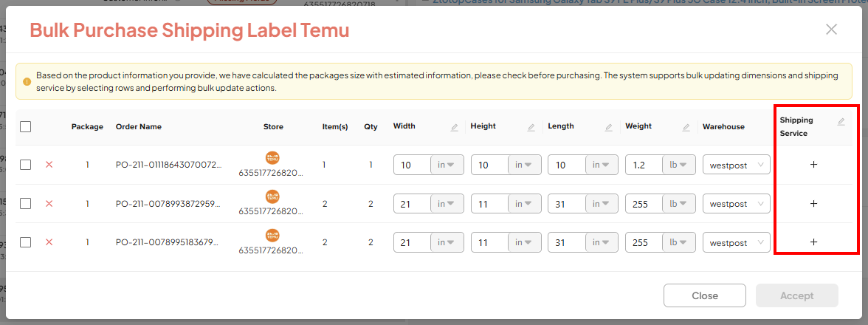Screen dimensions: 868x325
Task: Open the weight unit lb dropdown in second row
Action: pos(678,203)
